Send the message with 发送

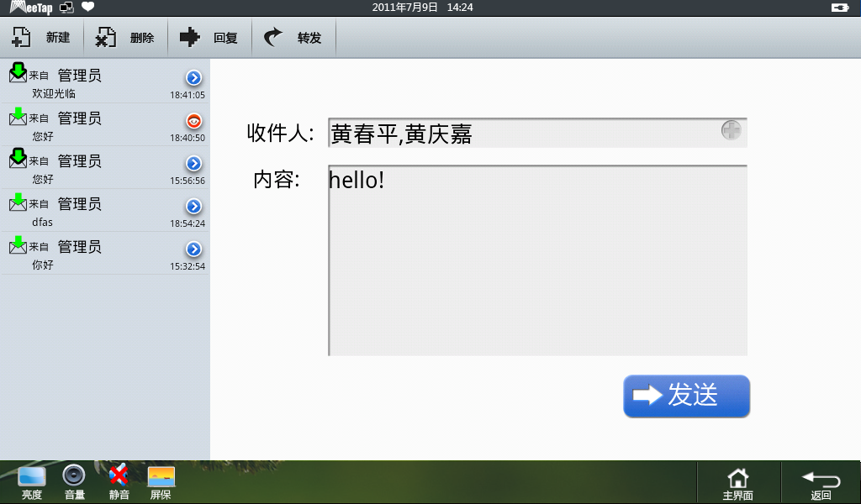[x=686, y=396]
